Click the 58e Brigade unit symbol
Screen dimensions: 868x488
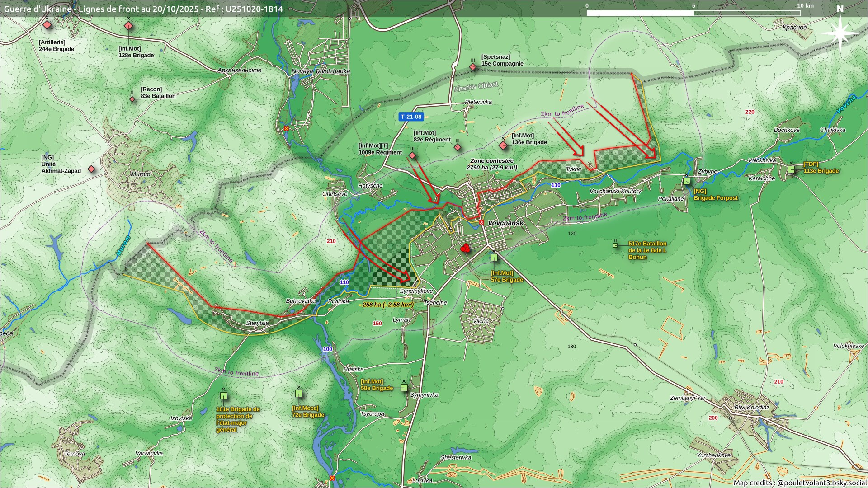404,388
